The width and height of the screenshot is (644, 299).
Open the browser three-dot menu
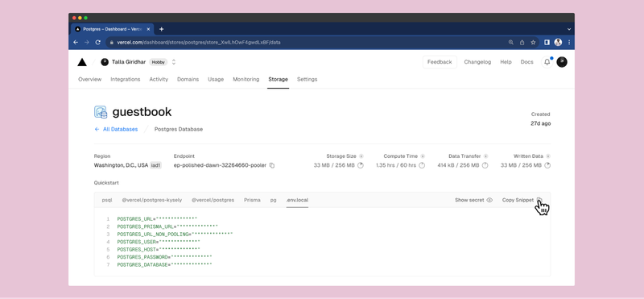coord(569,43)
